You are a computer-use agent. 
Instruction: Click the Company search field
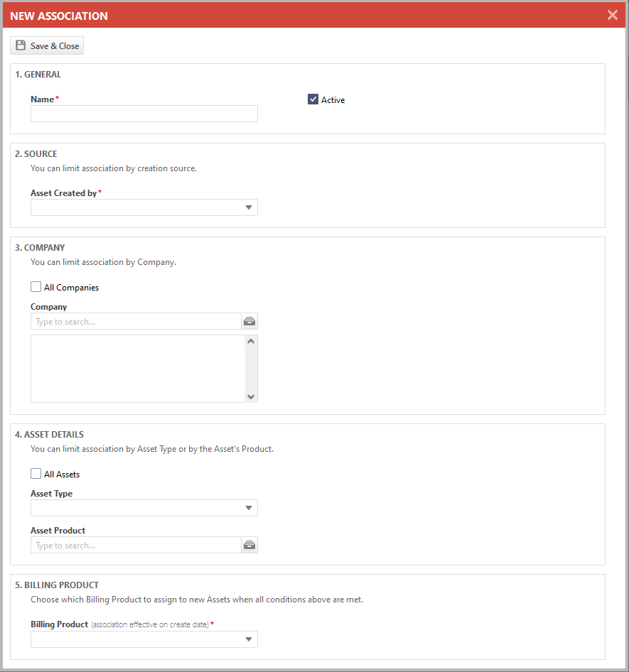pyautogui.click(x=135, y=322)
